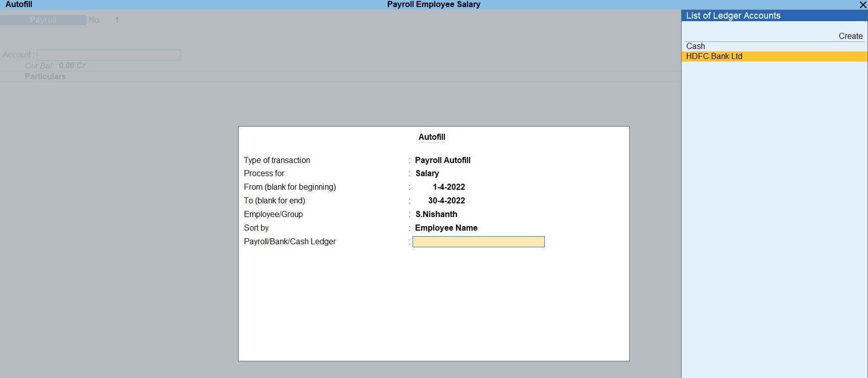Click the Payroll Employee Salary title
The height and width of the screenshot is (378, 868).
[x=433, y=5]
